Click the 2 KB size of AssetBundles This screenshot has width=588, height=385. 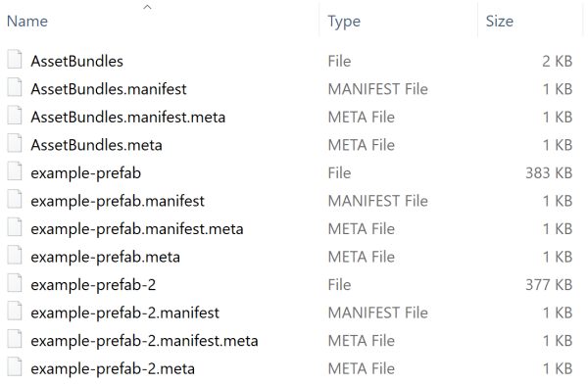pos(558,62)
